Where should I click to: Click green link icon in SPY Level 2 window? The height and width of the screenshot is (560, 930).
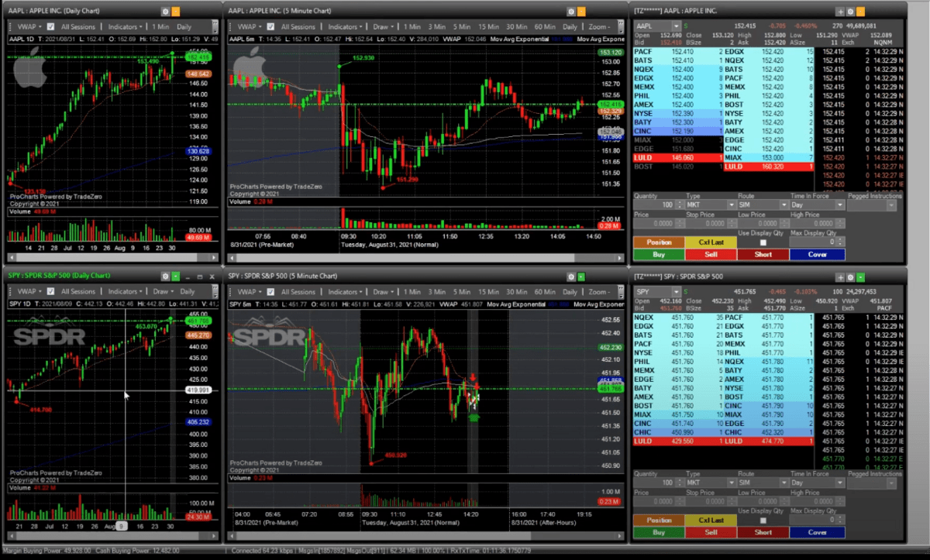click(860, 276)
